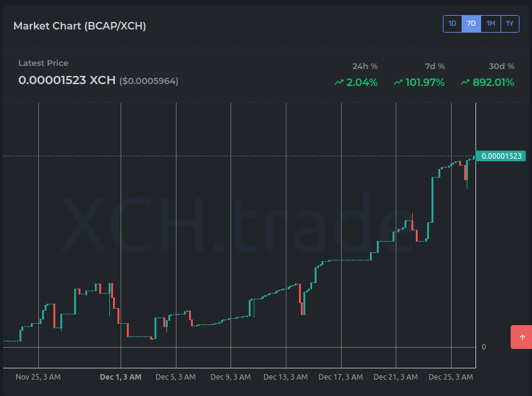Select the 7D timeframe tab
This screenshot has width=532, height=396.
[471, 23]
